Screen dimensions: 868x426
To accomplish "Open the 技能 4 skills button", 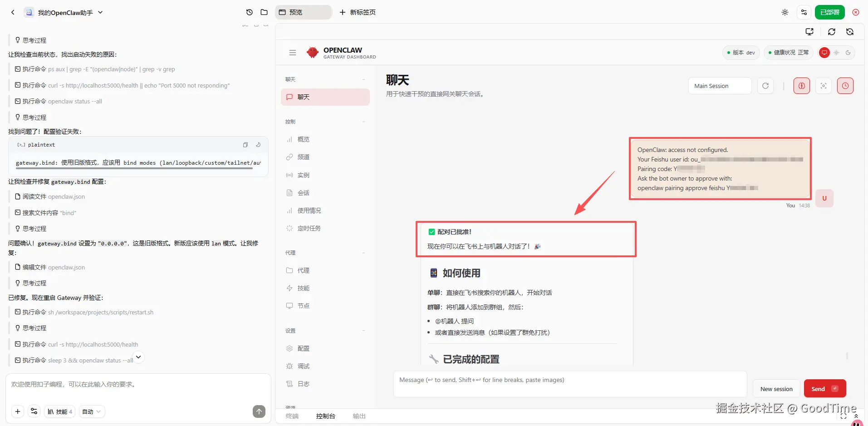I will coord(60,411).
